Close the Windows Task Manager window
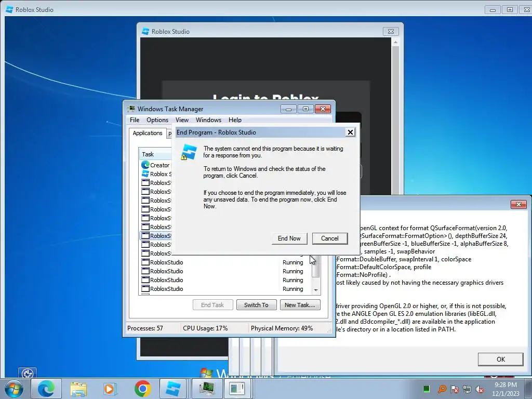 (x=323, y=109)
